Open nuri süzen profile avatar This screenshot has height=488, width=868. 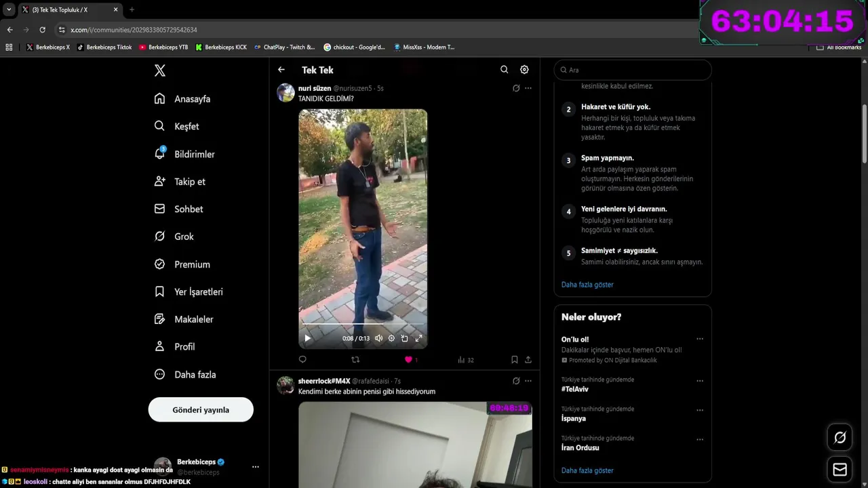point(285,93)
